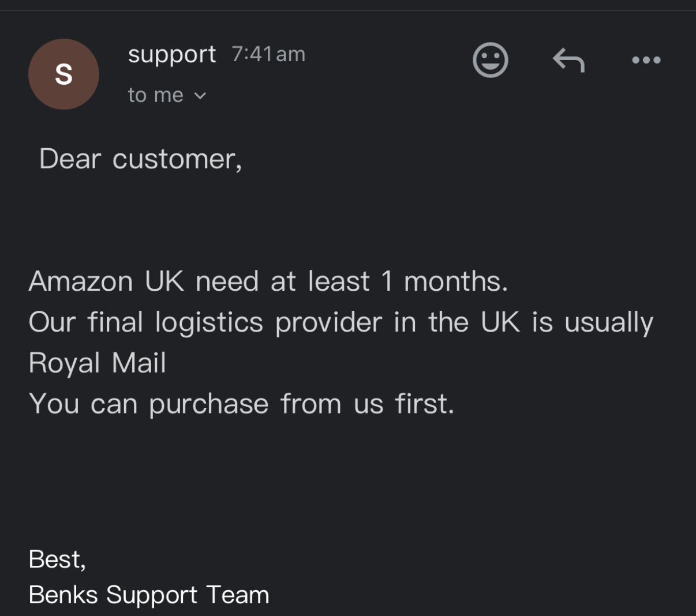Click "You can purchase from us first."
Viewport: 696px width, 616px height.
tap(241, 404)
